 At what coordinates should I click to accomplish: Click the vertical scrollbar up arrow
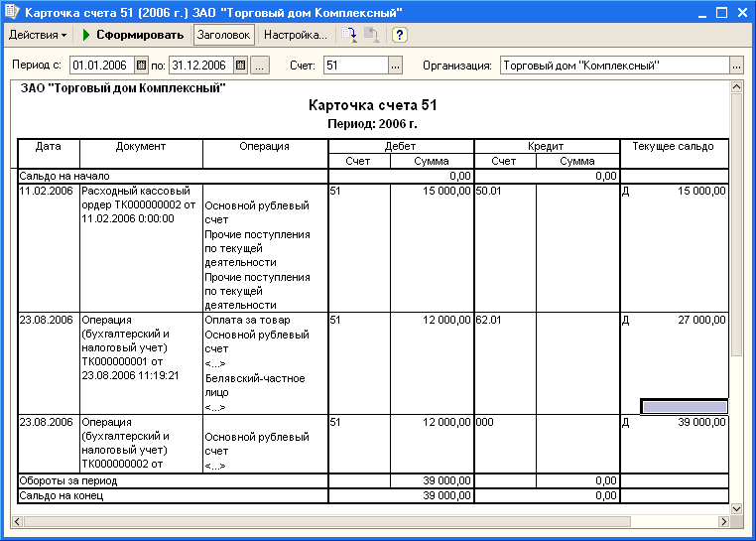(x=737, y=87)
